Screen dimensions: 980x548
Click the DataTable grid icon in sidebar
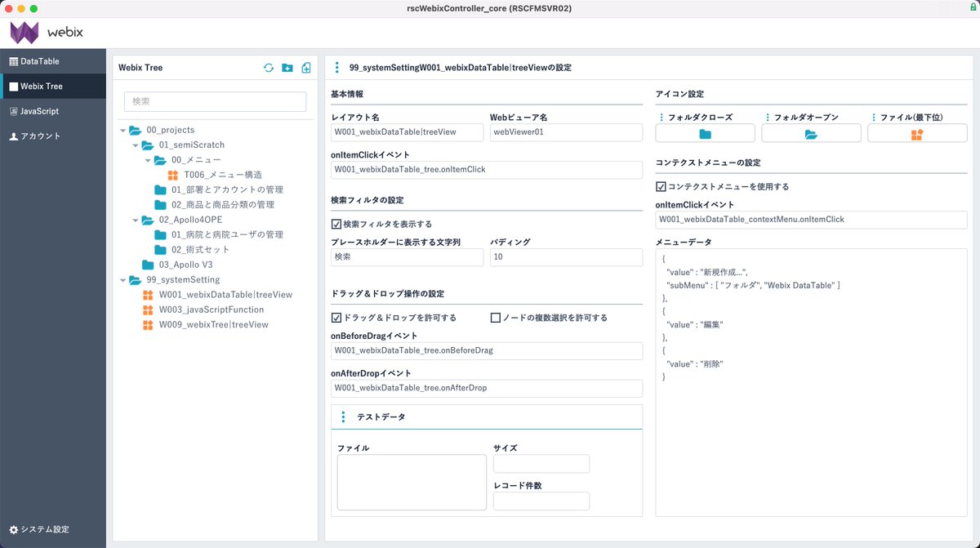click(14, 61)
